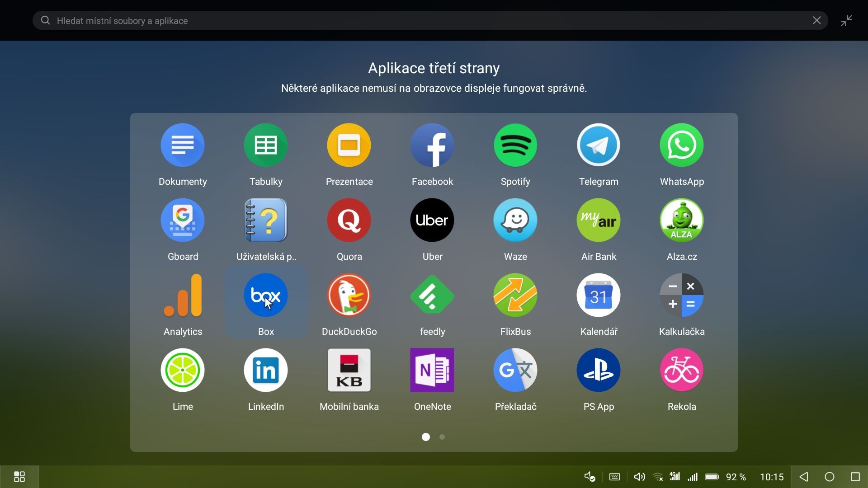Open the keyboard icon in system tray
The width and height of the screenshot is (868, 488).
point(614,477)
